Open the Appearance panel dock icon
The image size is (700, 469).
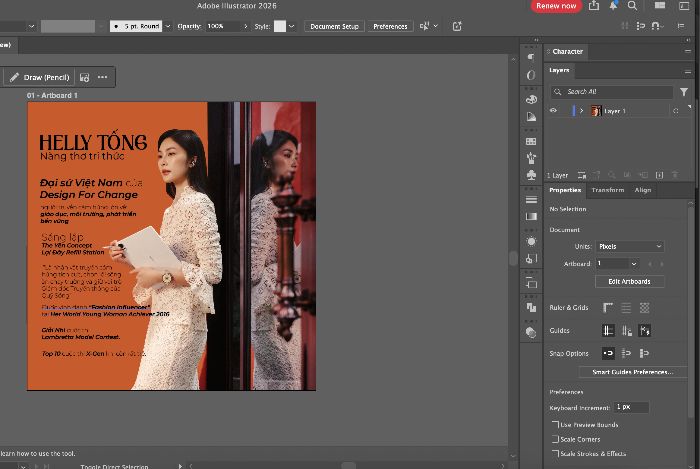tap(531, 241)
